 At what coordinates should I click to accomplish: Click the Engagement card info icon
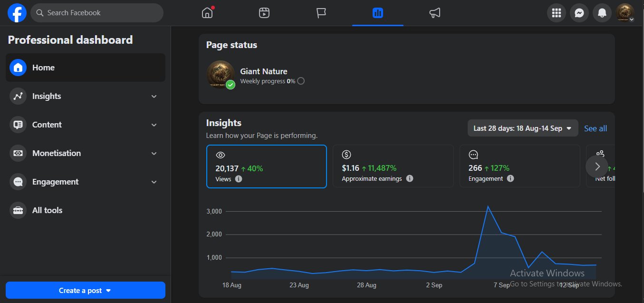tap(510, 178)
